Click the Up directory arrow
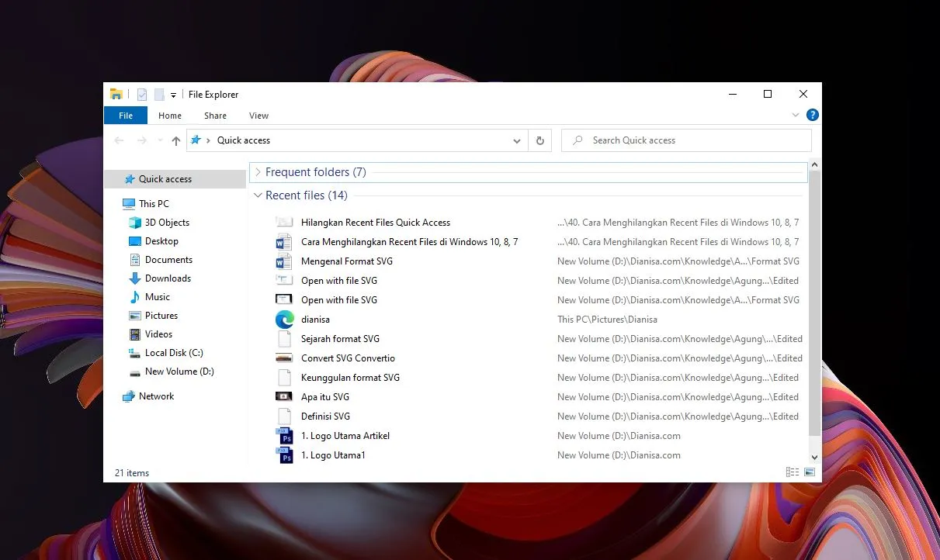 click(176, 140)
